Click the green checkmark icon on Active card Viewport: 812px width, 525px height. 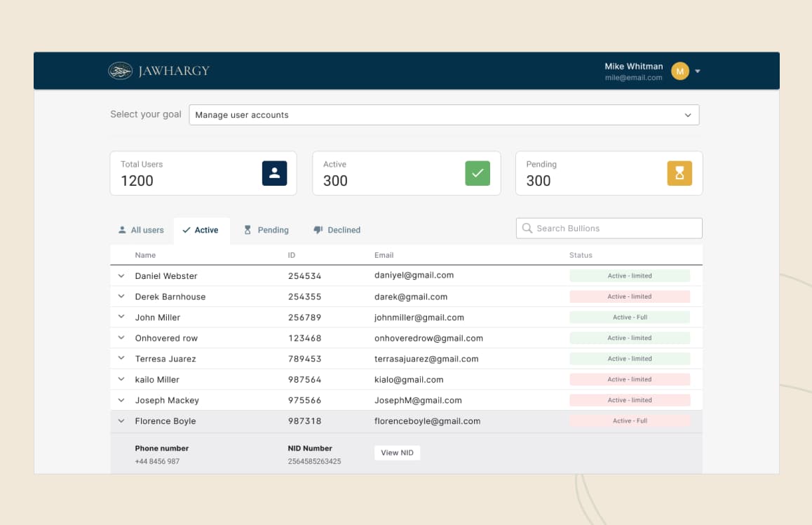(478, 172)
